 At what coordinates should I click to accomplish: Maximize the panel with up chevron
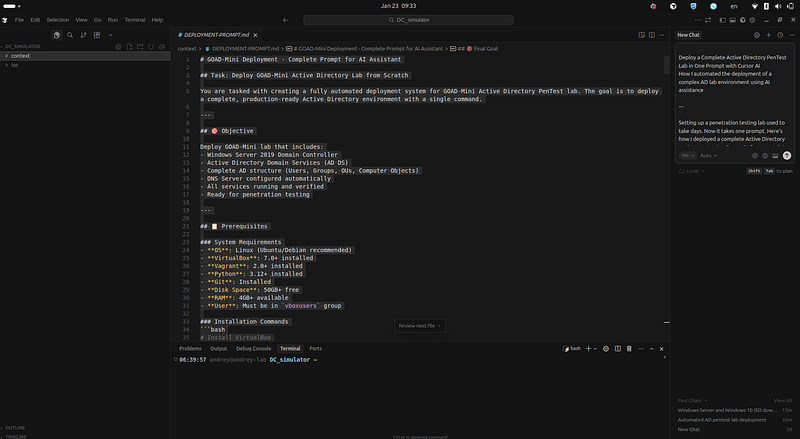652,349
